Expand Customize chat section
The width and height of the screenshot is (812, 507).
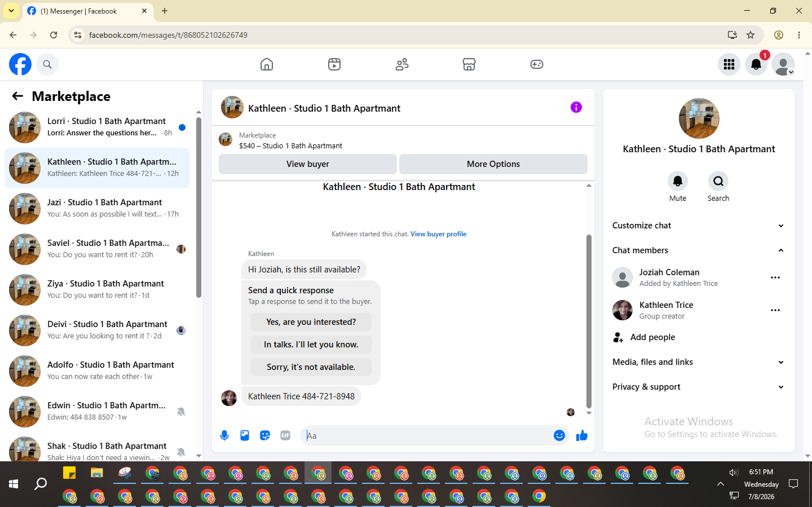click(699, 226)
